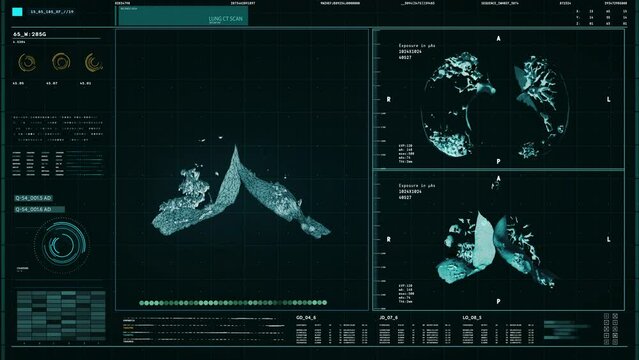Click the P marker in upper scan view

[x=498, y=161]
